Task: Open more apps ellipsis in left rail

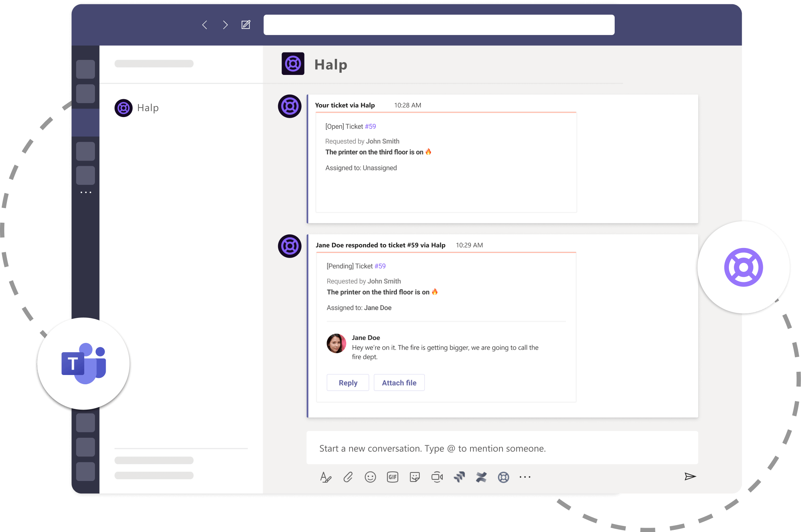Action: pos(86,192)
